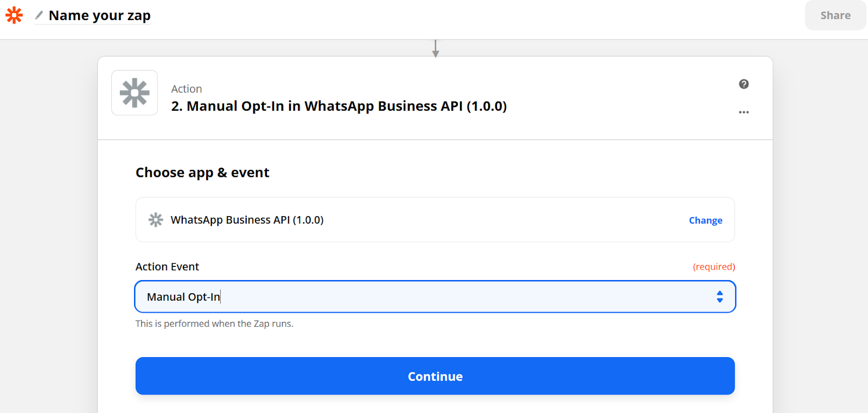This screenshot has height=413, width=868.
Task: Click the 'Choose app & event' heading
Action: 202,173
